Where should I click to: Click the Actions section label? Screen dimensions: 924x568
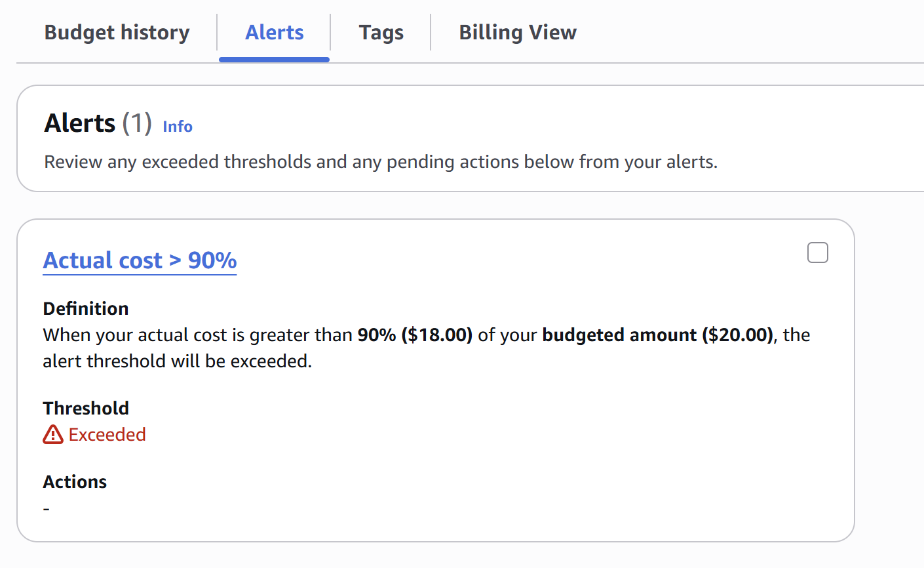click(x=74, y=481)
